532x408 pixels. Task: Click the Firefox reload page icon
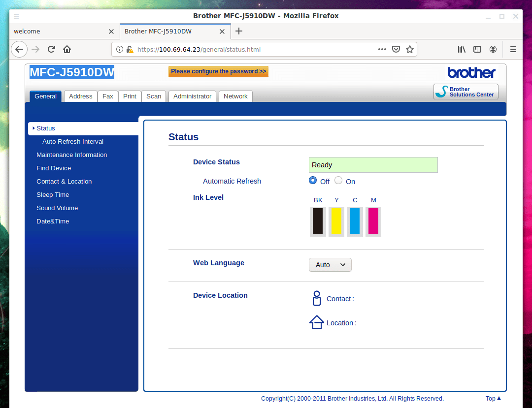coord(51,49)
